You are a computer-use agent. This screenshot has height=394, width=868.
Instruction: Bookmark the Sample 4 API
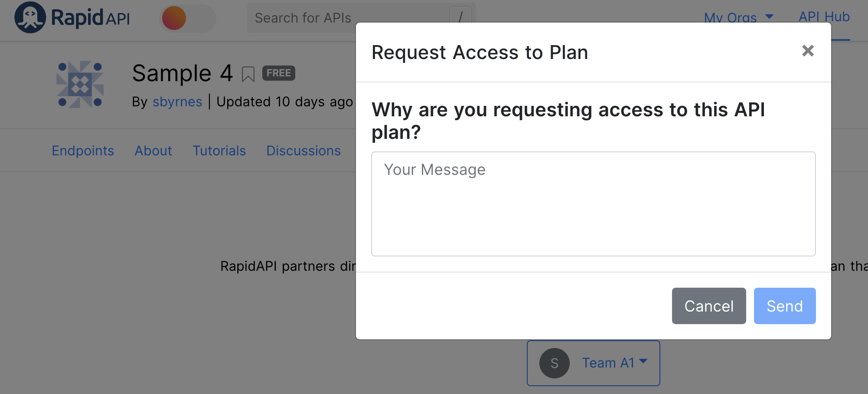(248, 74)
